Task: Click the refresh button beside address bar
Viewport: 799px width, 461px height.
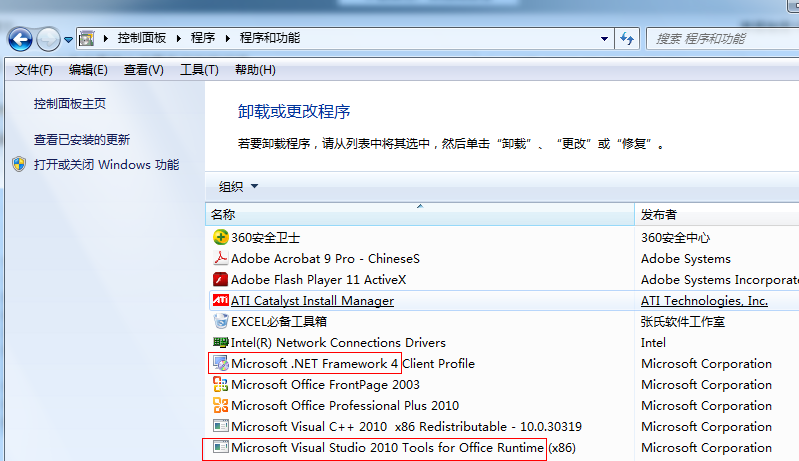Action: 627,39
